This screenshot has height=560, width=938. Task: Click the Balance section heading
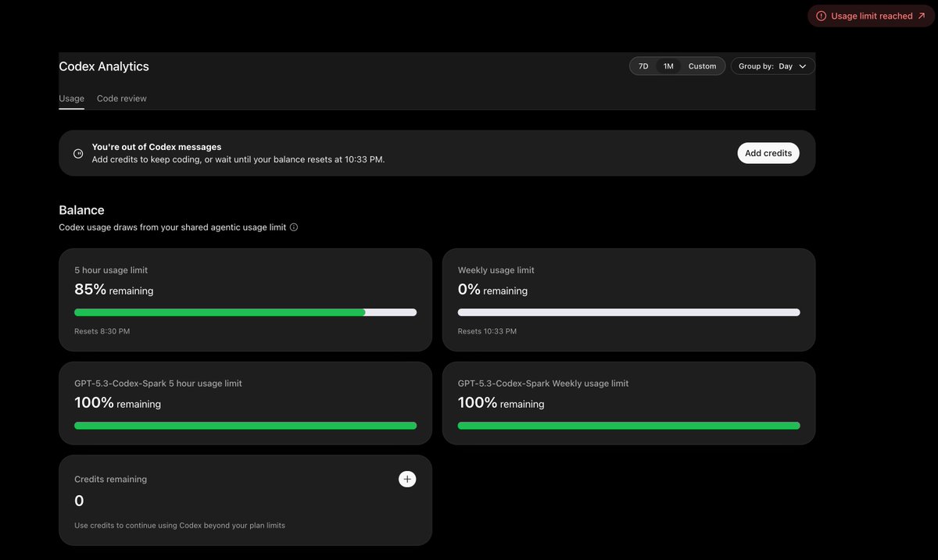81,210
